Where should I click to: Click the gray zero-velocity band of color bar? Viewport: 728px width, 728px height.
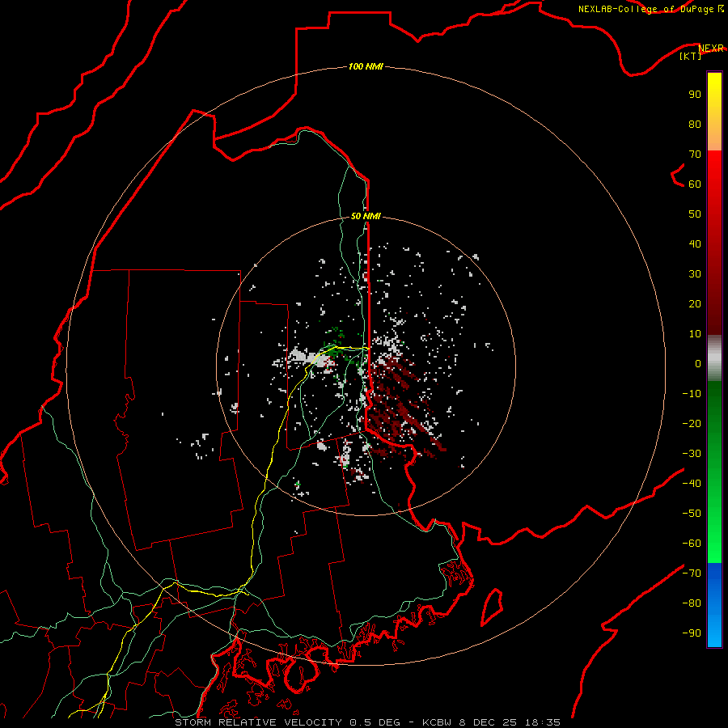(714, 358)
